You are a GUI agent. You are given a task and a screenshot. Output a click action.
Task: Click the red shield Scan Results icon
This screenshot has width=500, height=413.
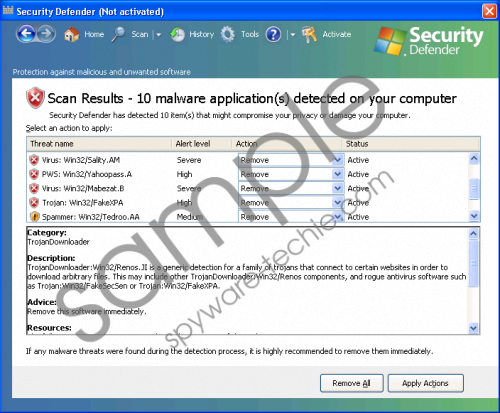(x=35, y=98)
